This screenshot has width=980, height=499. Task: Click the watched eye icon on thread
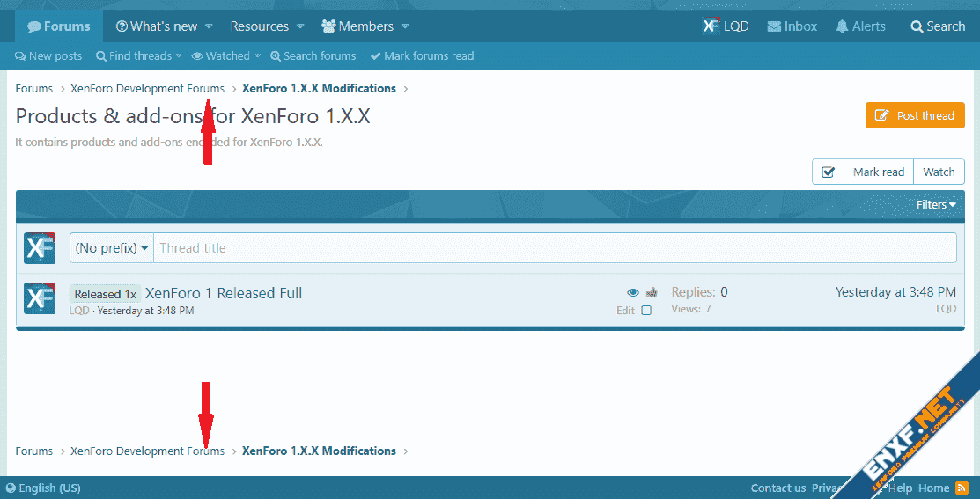pyautogui.click(x=632, y=292)
